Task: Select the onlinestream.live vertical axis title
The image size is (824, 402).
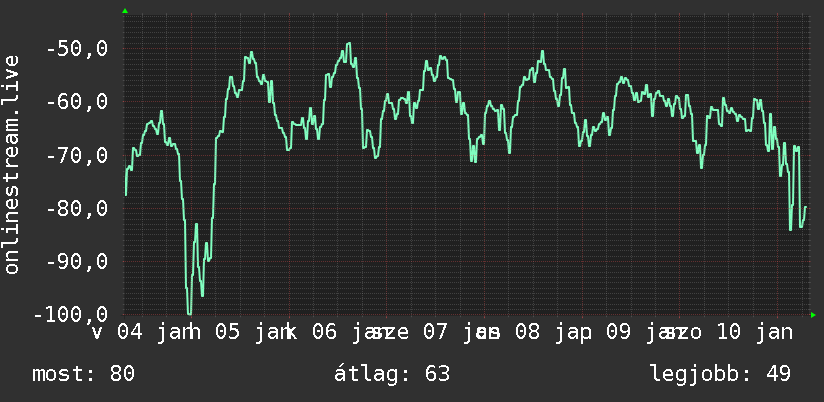Action: tap(11, 164)
